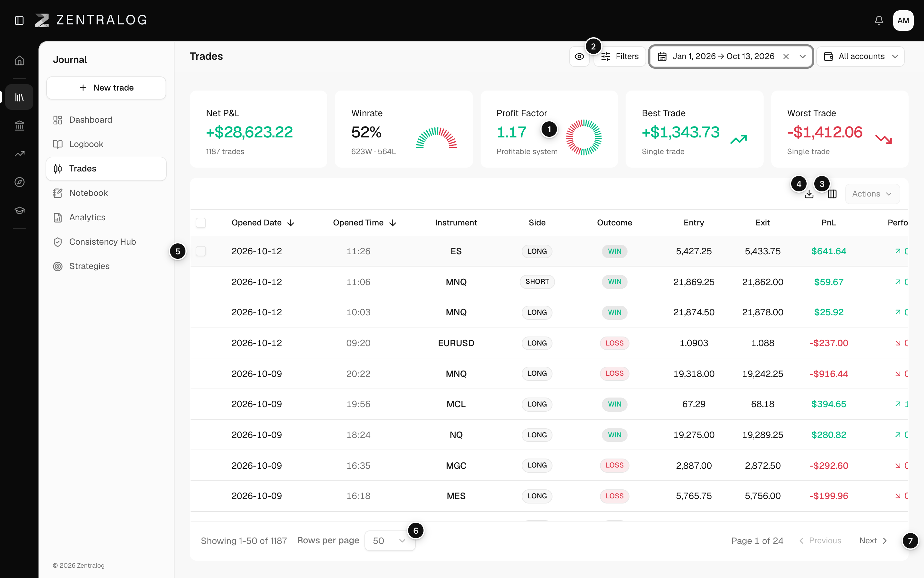Select the journal library rail icon
Viewport: 924px width, 578px height.
click(x=20, y=97)
